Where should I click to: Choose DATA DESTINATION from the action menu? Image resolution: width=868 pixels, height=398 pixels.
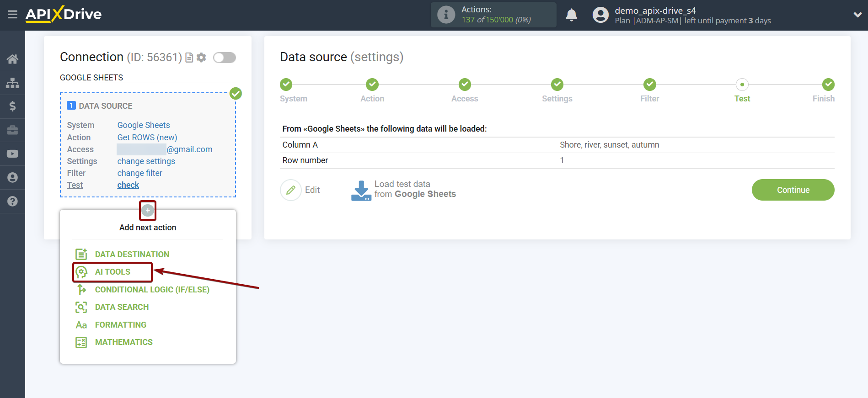click(x=132, y=255)
